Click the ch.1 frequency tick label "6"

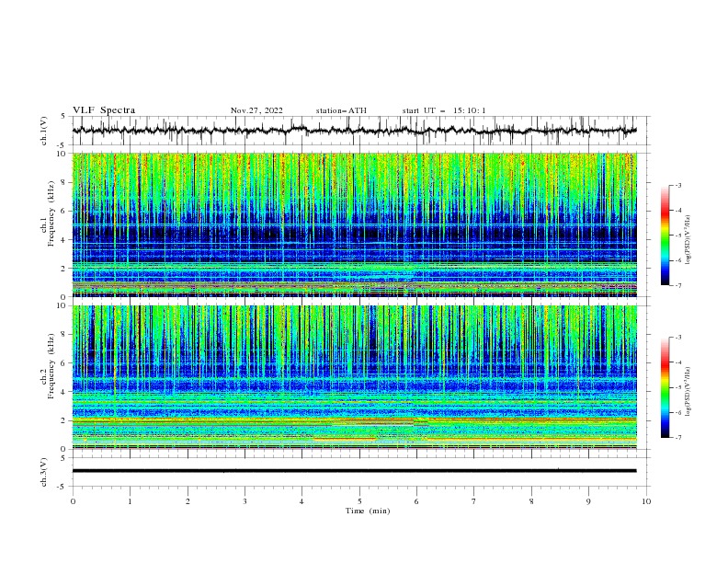point(63,211)
